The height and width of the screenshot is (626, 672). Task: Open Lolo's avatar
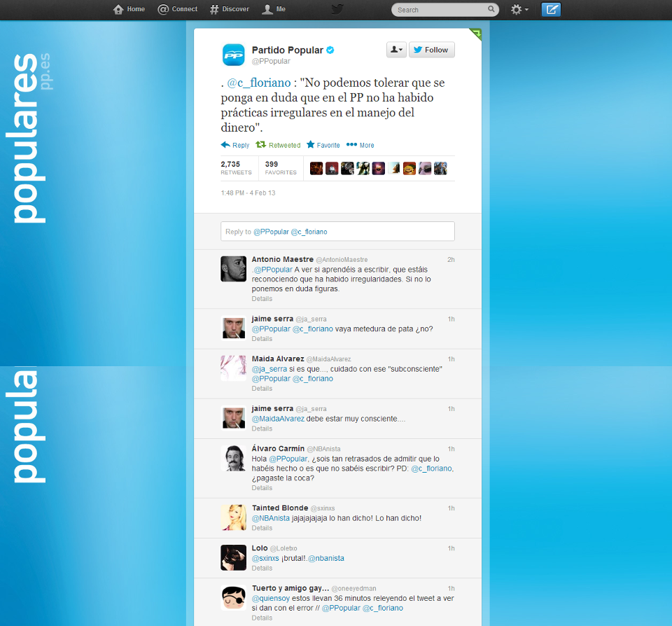coord(234,557)
